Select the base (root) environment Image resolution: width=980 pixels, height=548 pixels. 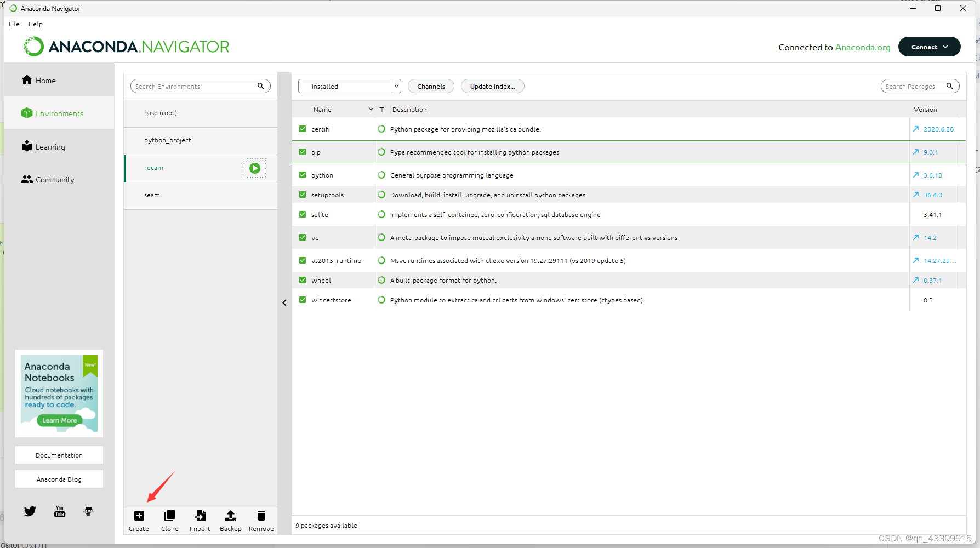pyautogui.click(x=201, y=113)
